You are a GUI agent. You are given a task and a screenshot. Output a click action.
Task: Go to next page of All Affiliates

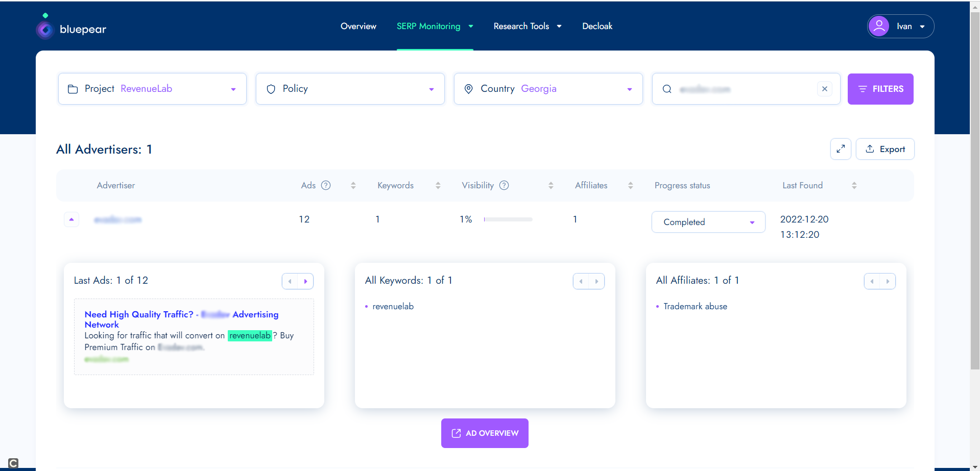pyautogui.click(x=888, y=281)
